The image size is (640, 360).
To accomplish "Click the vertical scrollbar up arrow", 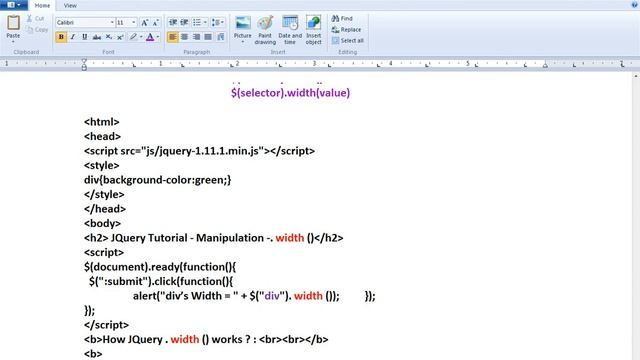I will 636,76.
